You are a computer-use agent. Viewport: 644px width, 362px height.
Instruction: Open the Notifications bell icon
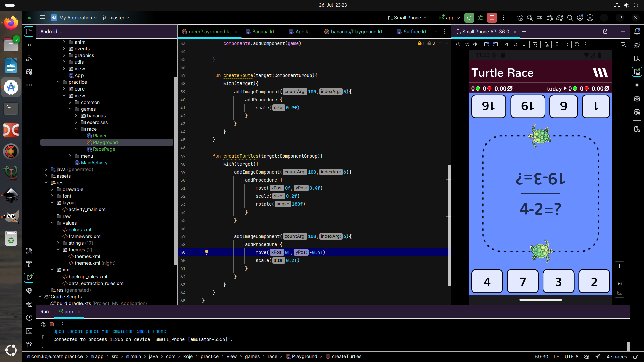637,32
